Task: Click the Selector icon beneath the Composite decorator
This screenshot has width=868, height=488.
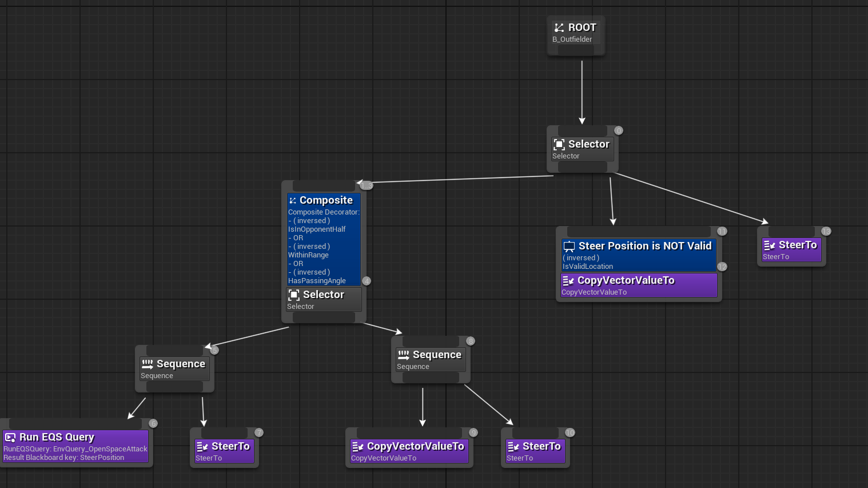Action: (x=294, y=295)
